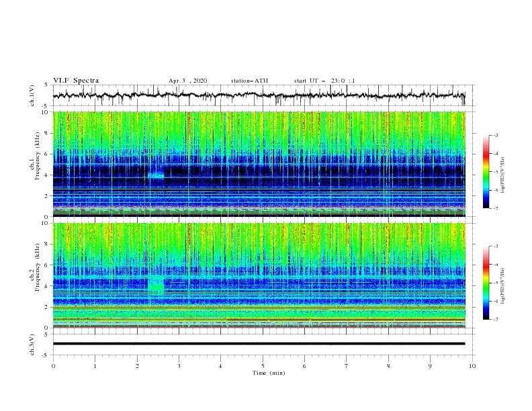Image resolution: width=532 pixels, height=411 pixels.
Task: Click the "6" tick on the Time axis
Action: click(x=304, y=366)
